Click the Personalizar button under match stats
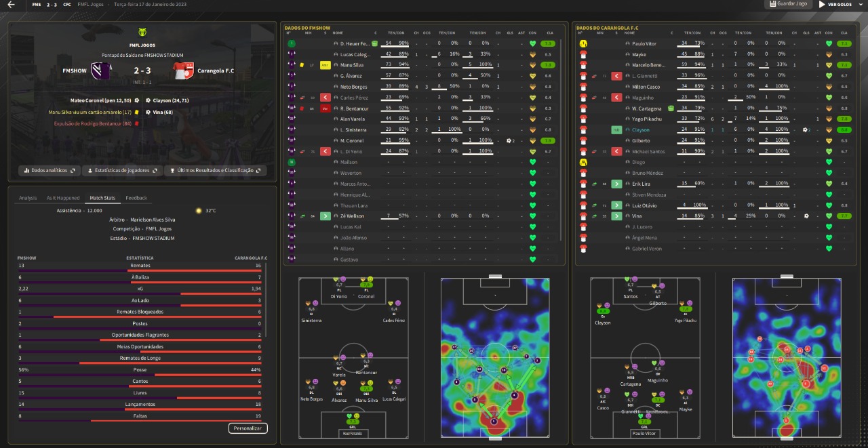Image resolution: width=868 pixels, height=448 pixels. click(248, 428)
